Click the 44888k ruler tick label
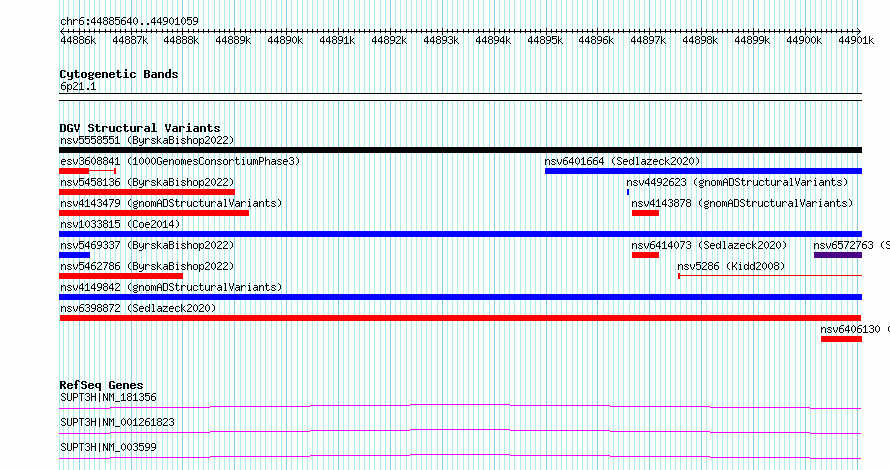890x470 pixels. pos(181,40)
